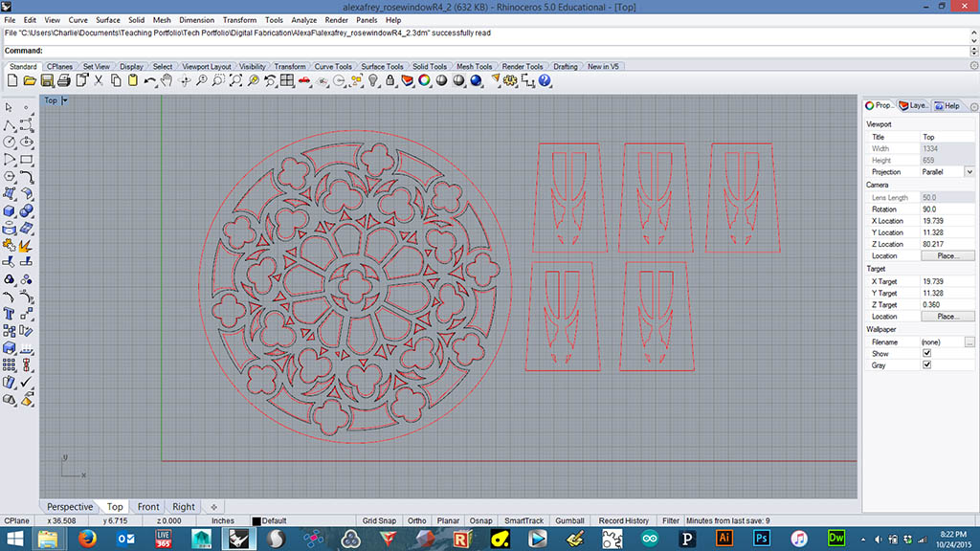Toggle the Wallpaper Gray checkbox

926,364
